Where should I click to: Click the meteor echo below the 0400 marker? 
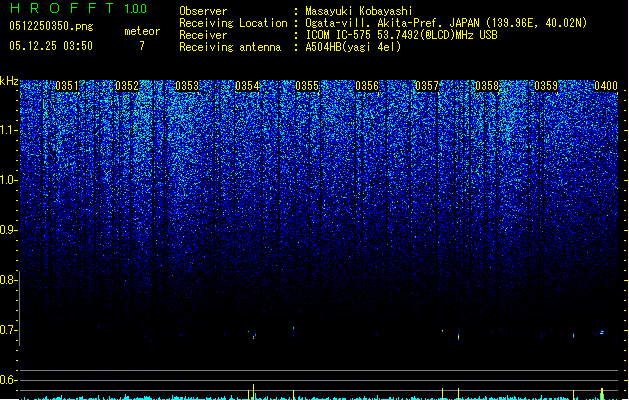pyautogui.click(x=602, y=332)
